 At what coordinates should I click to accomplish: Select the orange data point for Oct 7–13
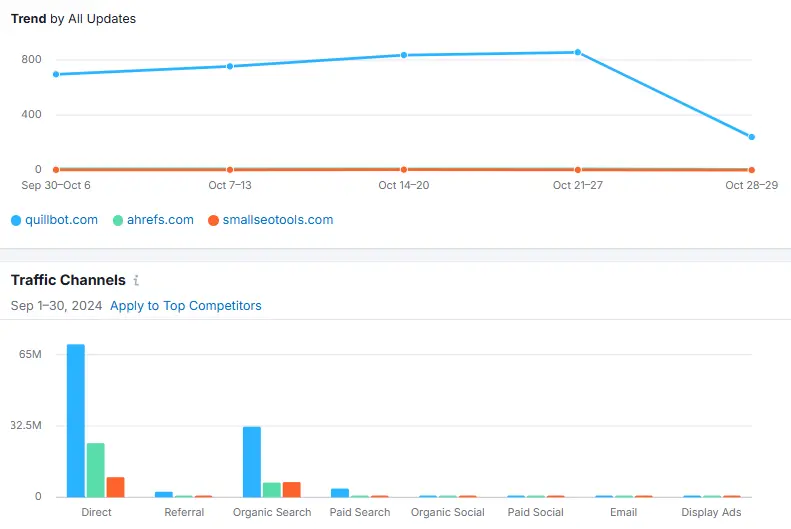[230, 170]
